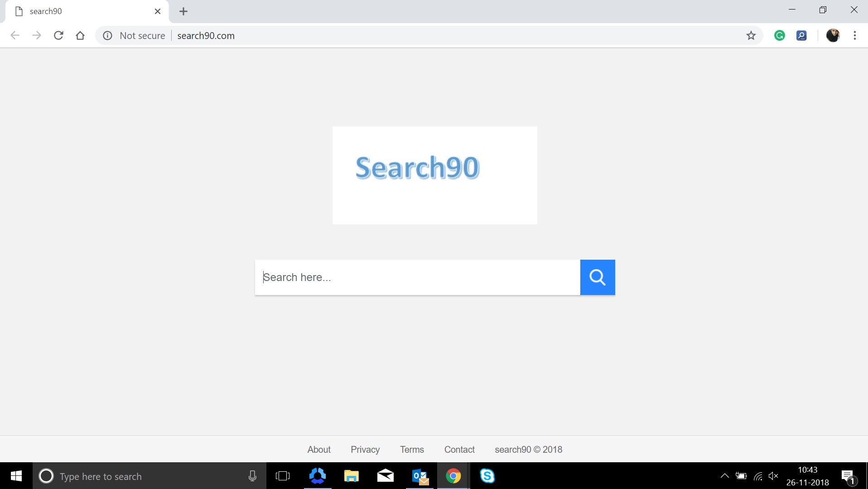Reload the page
The height and width of the screenshot is (489, 868).
tap(58, 35)
